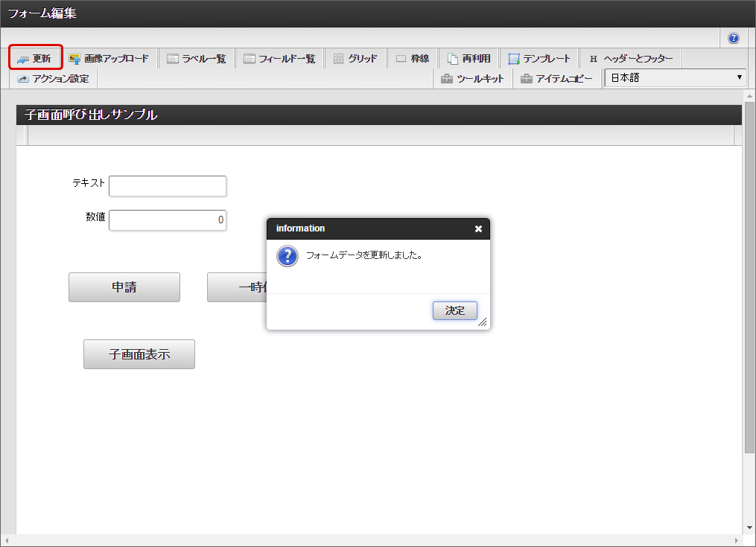Expand the 日本語 language dropdown
The height and width of the screenshot is (547, 756).
(676, 77)
